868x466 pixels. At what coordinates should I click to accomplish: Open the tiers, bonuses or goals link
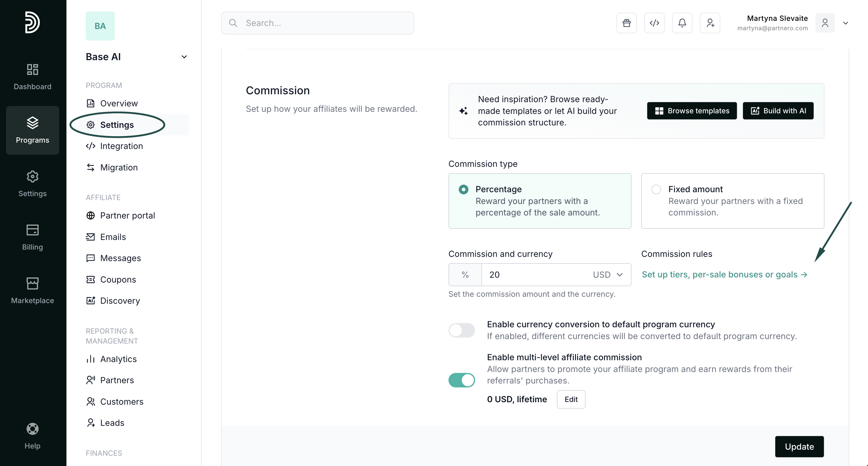point(724,274)
